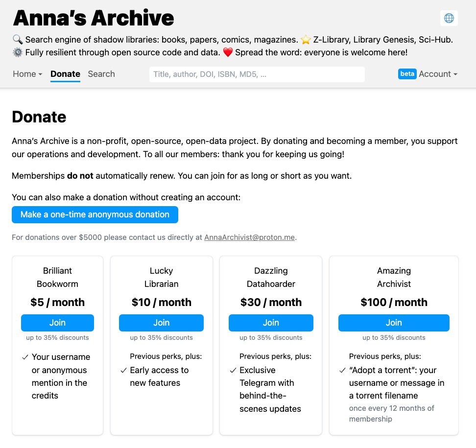Click the magnifying glass emoji in tagline

[18, 40]
